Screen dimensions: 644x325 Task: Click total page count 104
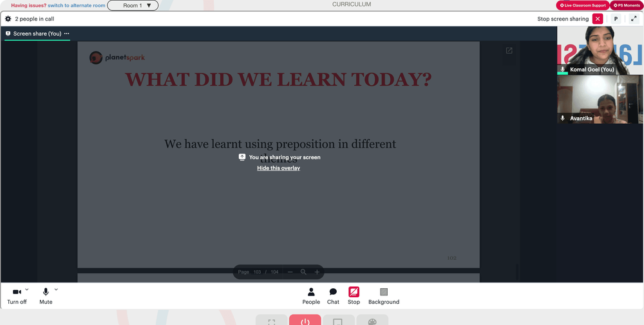point(274,272)
